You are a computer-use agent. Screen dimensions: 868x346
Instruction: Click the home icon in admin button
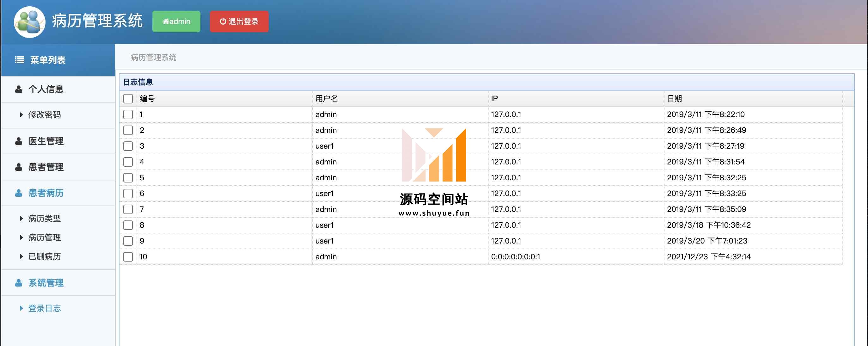(166, 22)
